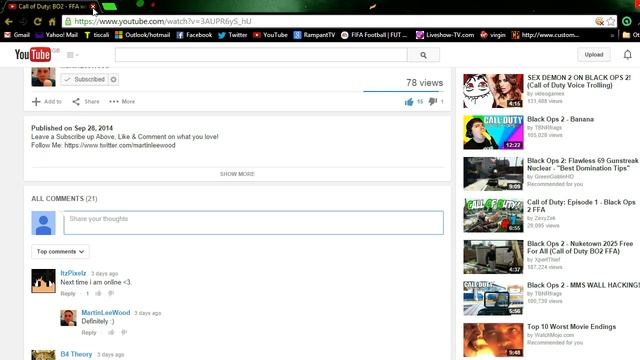Click the Share button

pos(86,102)
